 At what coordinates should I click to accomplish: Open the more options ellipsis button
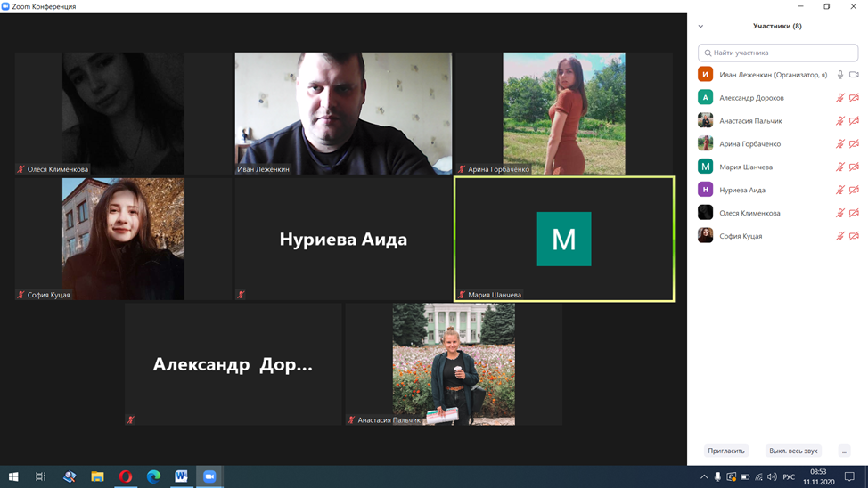[x=844, y=451]
